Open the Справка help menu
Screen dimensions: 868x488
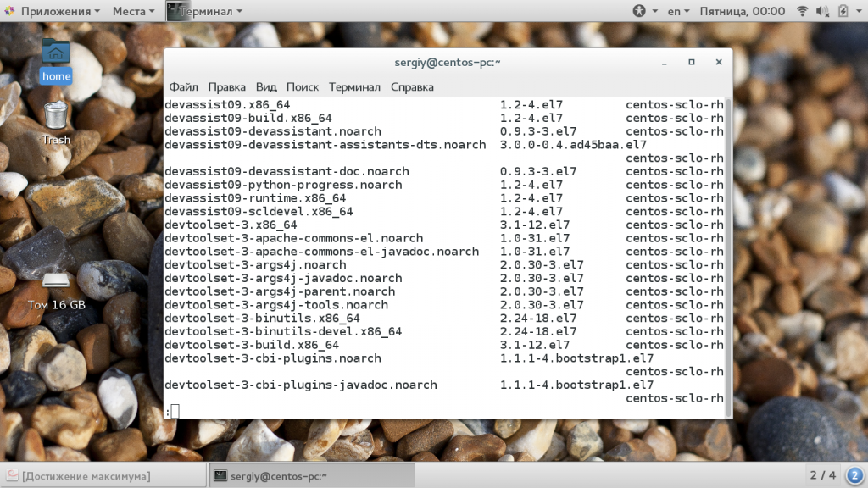coord(412,86)
